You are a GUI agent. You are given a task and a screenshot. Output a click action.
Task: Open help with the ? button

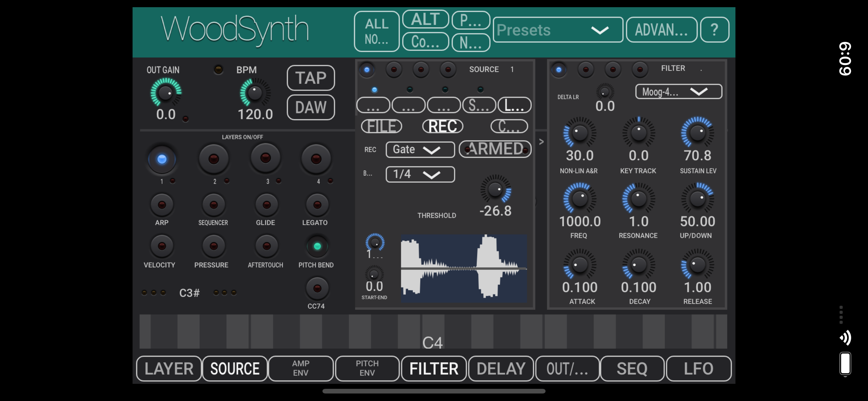click(714, 30)
